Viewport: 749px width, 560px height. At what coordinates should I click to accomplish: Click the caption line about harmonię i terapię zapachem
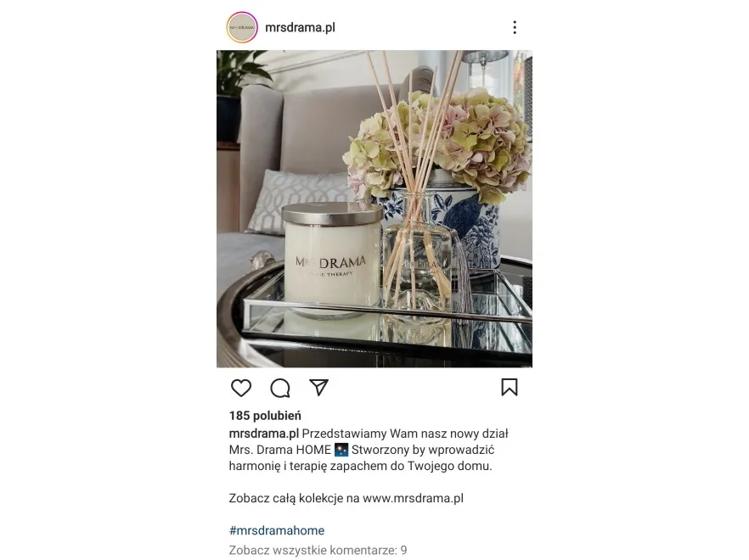click(360, 467)
